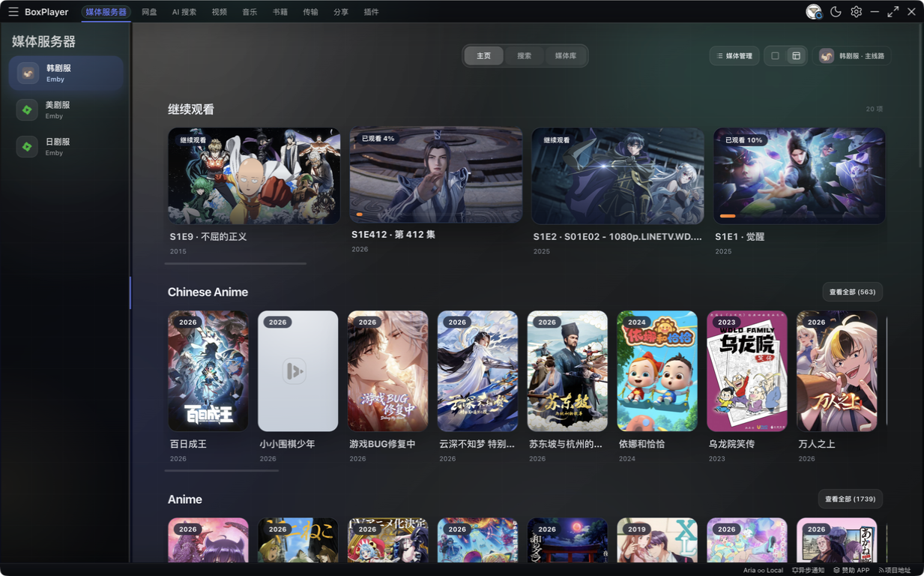Switch to the 媒体库 library tab
Image resolution: width=924 pixels, height=576 pixels.
[x=566, y=55]
